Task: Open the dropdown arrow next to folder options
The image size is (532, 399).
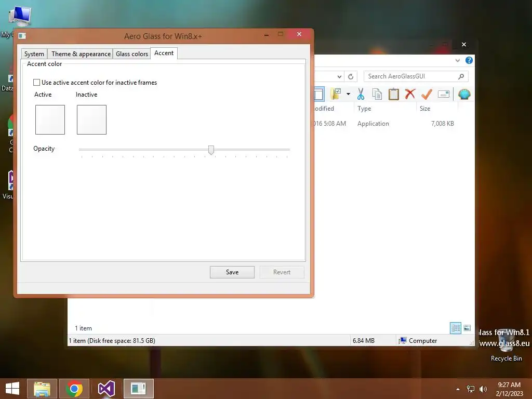Action: click(x=348, y=94)
